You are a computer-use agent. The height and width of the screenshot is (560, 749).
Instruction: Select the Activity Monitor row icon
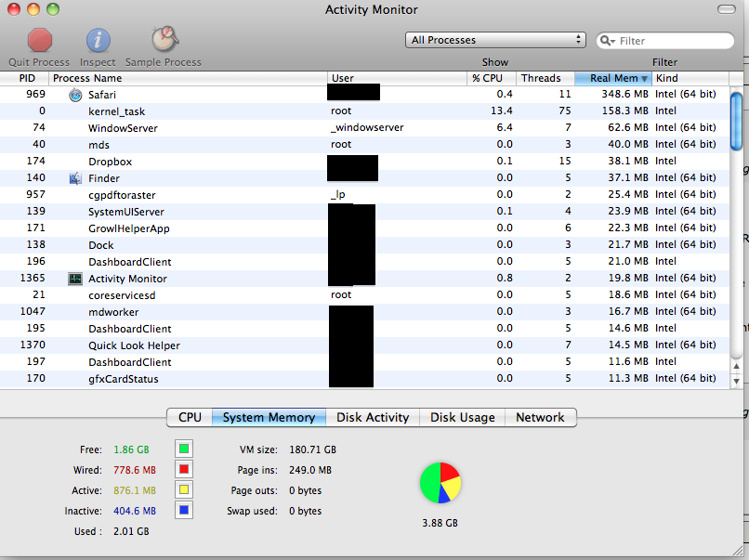pos(75,279)
